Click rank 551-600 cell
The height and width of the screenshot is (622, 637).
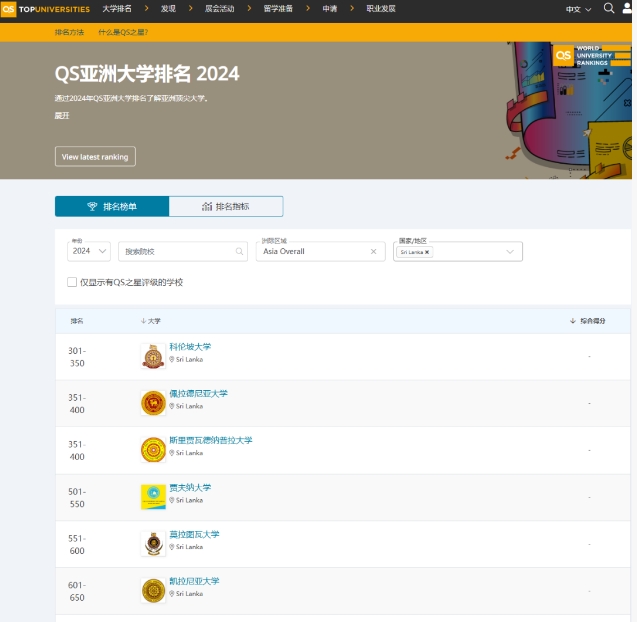[77, 544]
